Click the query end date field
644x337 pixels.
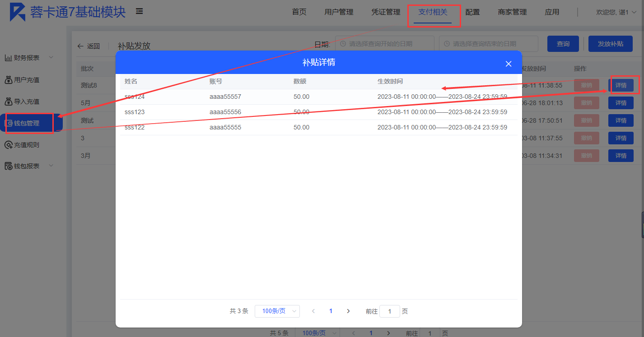point(488,44)
